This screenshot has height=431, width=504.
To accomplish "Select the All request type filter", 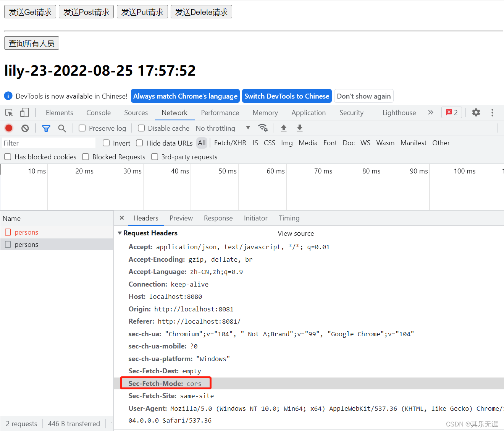I will [x=202, y=143].
